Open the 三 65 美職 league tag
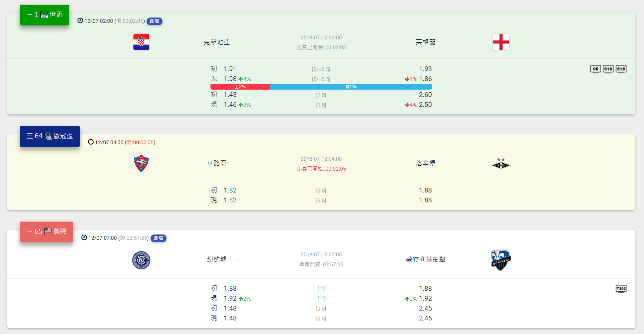This screenshot has width=644, height=334. (46, 232)
